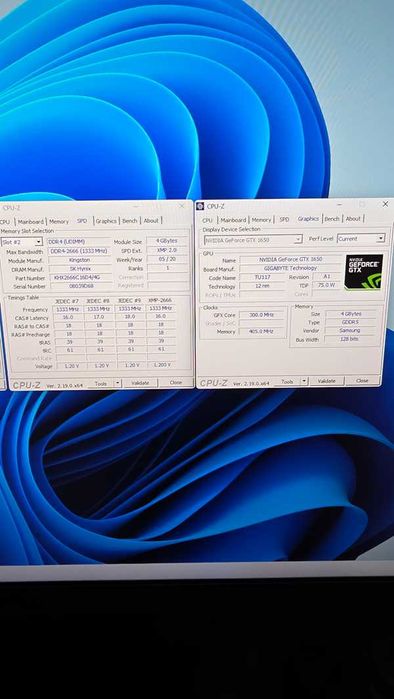
Task: Click the TU117 Code Name field
Action: click(x=262, y=277)
